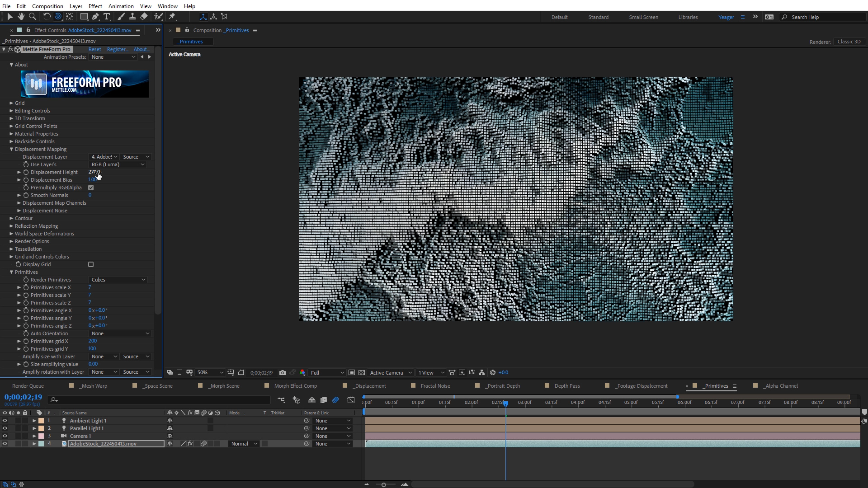The image size is (868, 488).
Task: Open the viewer resolution Full dropdown
Action: pyautogui.click(x=327, y=373)
